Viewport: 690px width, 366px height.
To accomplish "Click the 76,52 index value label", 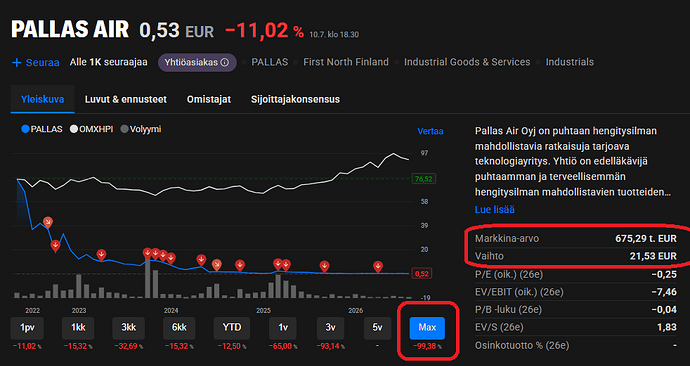I will (423, 179).
